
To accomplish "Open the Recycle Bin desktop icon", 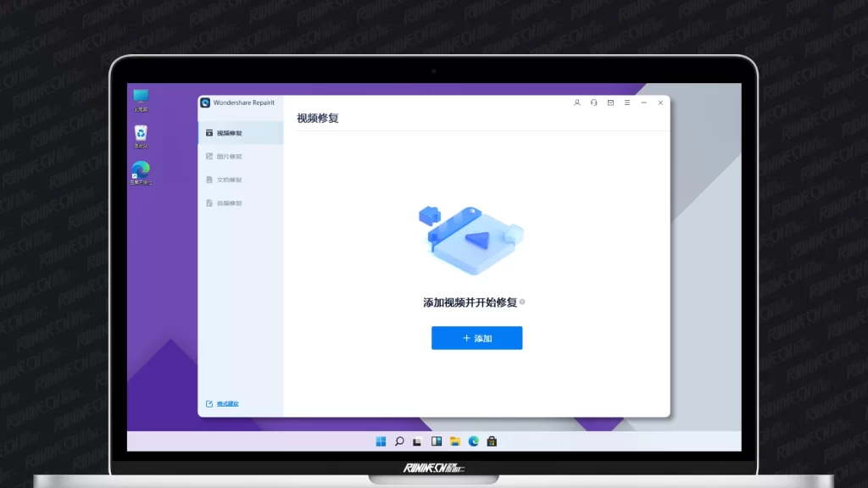I will click(x=141, y=136).
